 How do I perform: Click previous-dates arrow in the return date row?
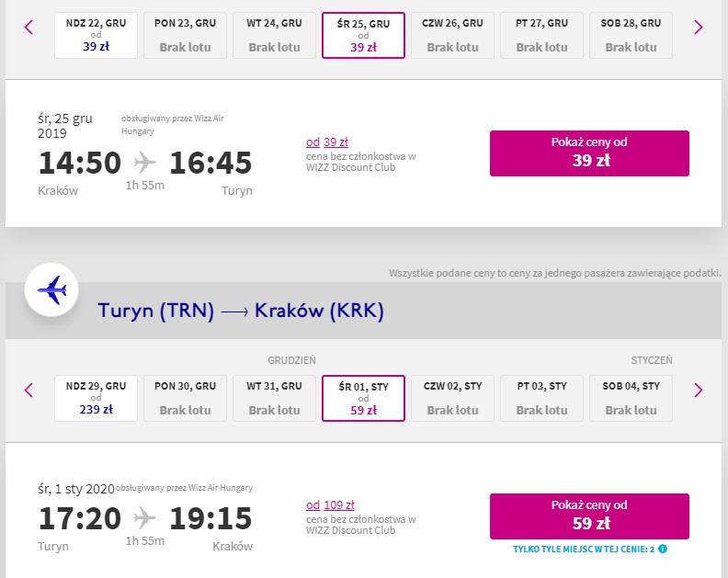coord(28,390)
